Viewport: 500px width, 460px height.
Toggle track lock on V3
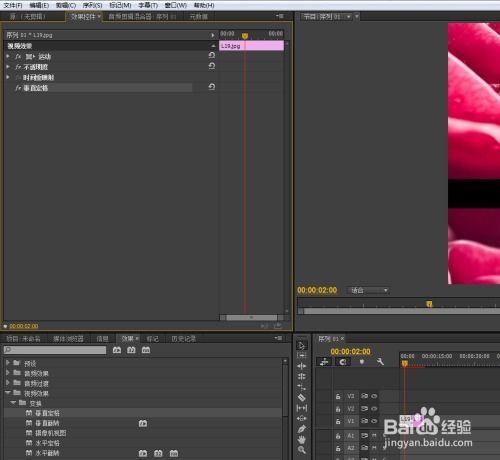[x=338, y=396]
